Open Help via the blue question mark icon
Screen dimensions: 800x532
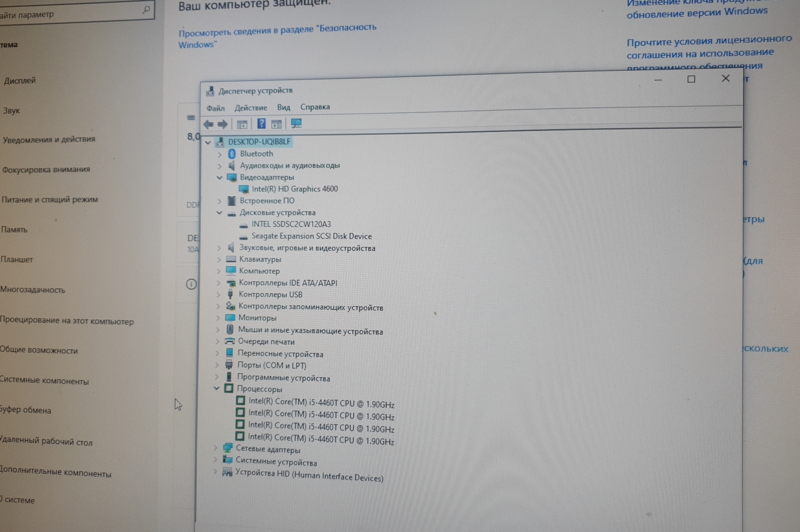tap(262, 124)
